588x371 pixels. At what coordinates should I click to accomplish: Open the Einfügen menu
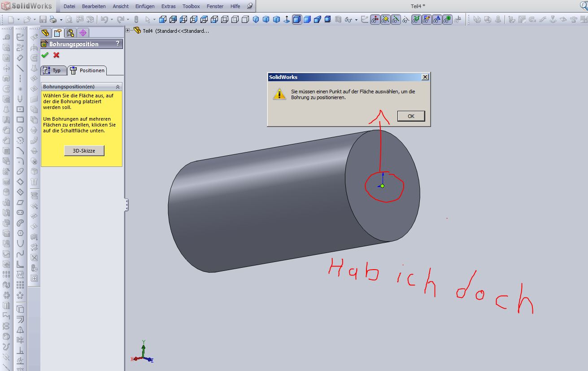click(145, 6)
